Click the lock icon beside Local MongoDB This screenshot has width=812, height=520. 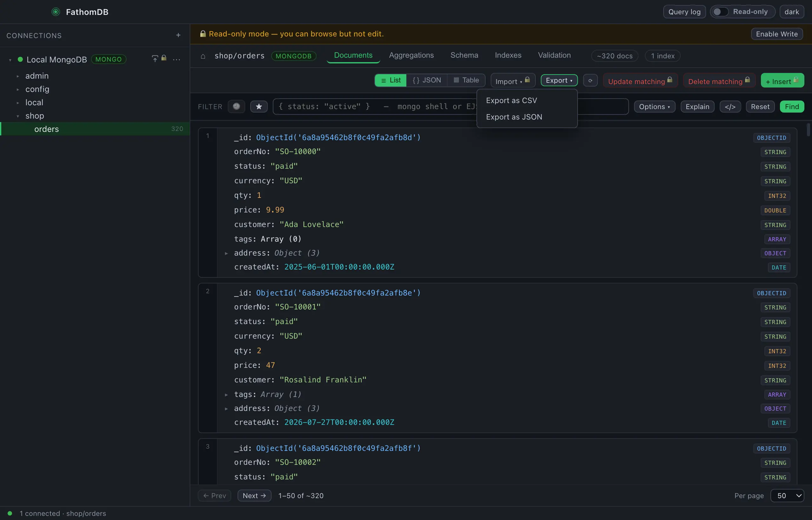point(164,58)
